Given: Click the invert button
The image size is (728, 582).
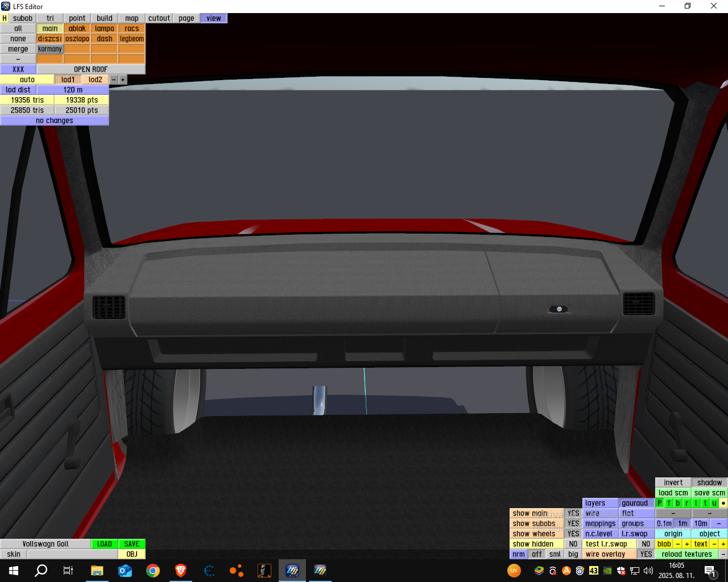Looking at the screenshot, I should point(673,483).
